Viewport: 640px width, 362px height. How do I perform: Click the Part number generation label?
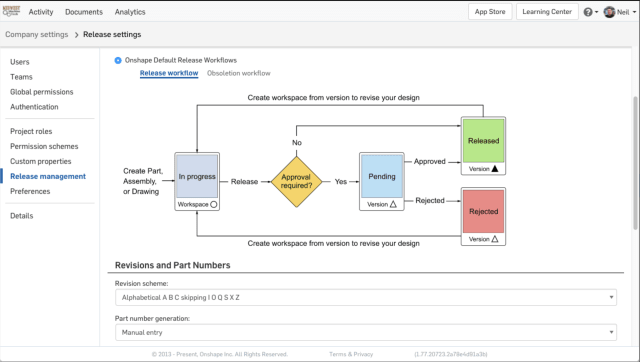click(x=152, y=318)
